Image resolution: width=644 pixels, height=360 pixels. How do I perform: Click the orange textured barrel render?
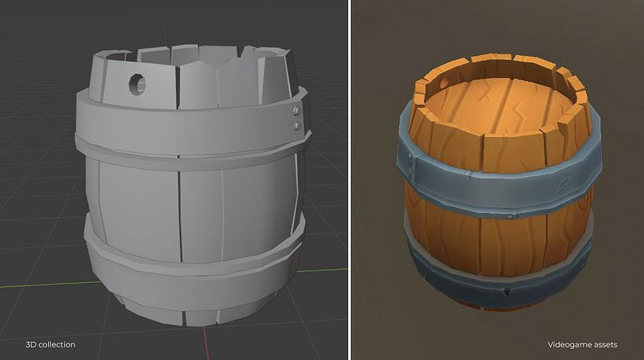tap(499, 183)
